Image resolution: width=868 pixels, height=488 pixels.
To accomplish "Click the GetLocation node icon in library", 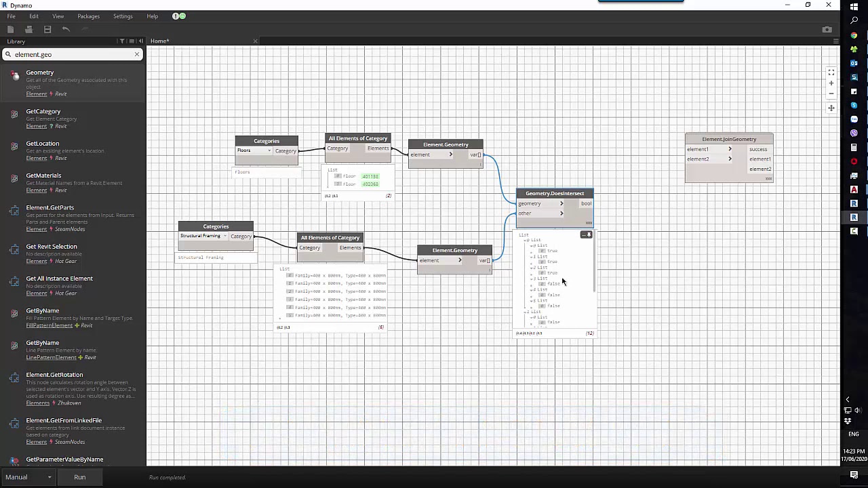I will click(14, 146).
